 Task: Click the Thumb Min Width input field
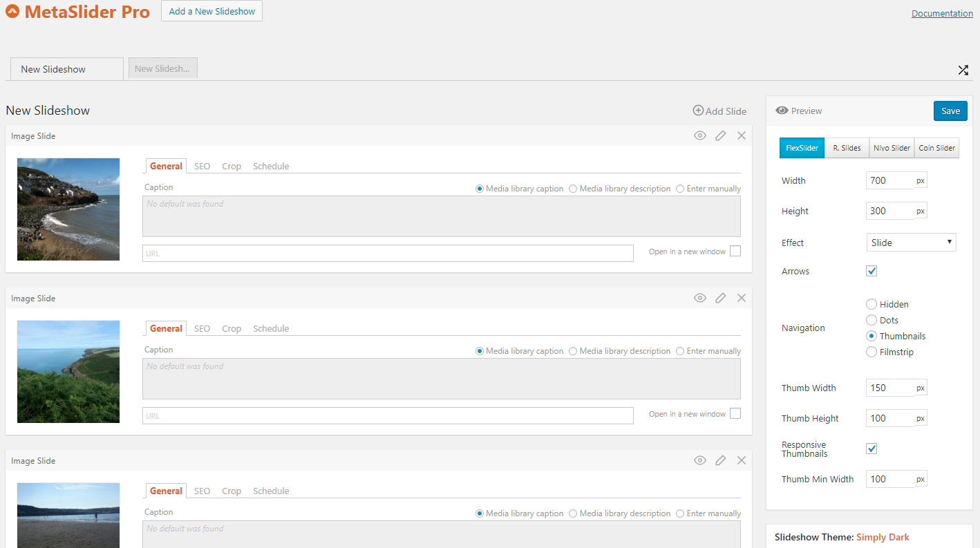(889, 479)
